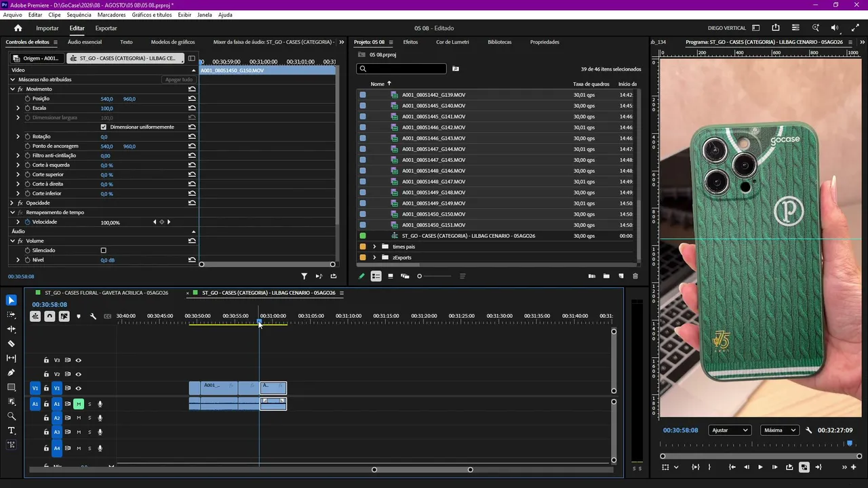This screenshot has width=868, height=488.
Task: Add a marker in the timeline
Action: 79,317
